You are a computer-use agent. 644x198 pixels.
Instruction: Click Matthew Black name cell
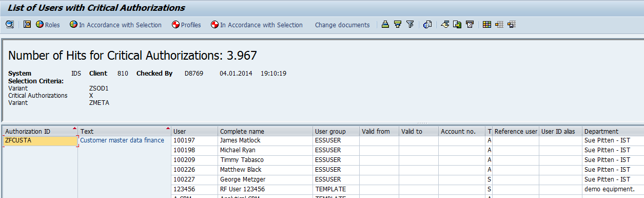click(265, 170)
